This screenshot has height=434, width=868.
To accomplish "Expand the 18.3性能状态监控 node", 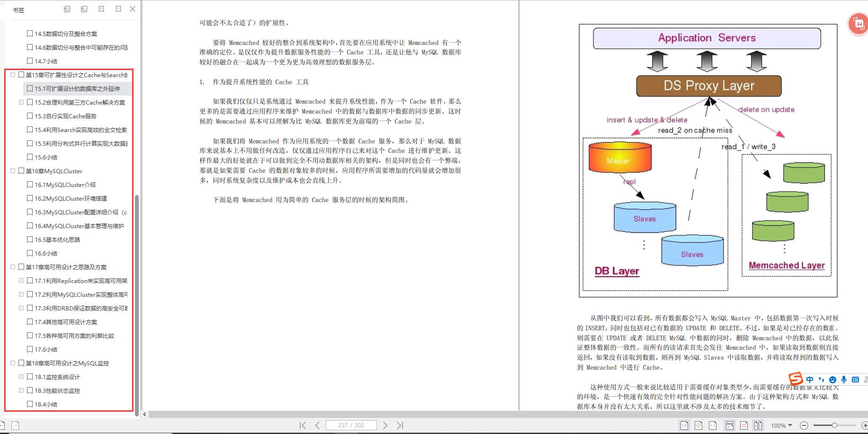I will pyautogui.click(x=21, y=390).
